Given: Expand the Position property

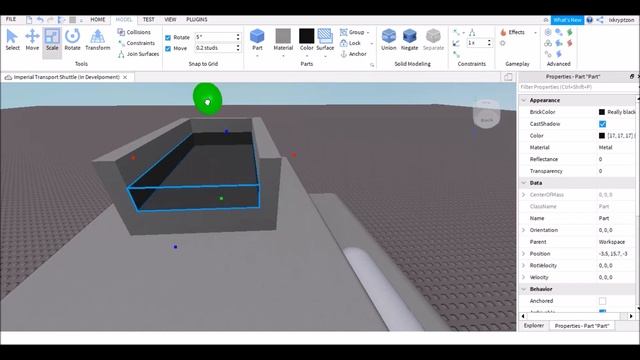Looking at the screenshot, I should 524,254.
